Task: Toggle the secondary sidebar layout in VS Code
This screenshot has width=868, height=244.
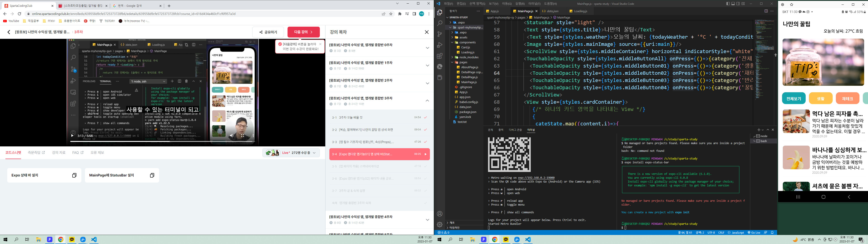Action: point(738,4)
